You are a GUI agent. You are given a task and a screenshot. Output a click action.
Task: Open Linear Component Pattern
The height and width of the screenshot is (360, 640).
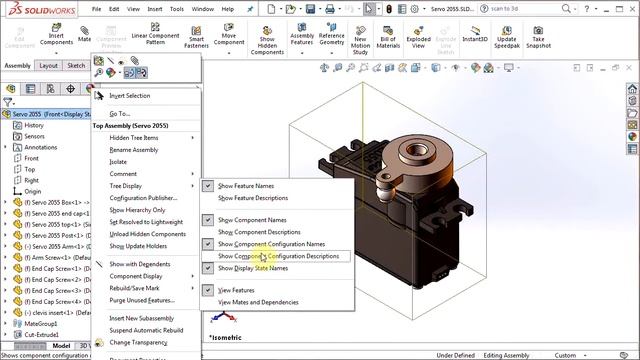pos(155,33)
